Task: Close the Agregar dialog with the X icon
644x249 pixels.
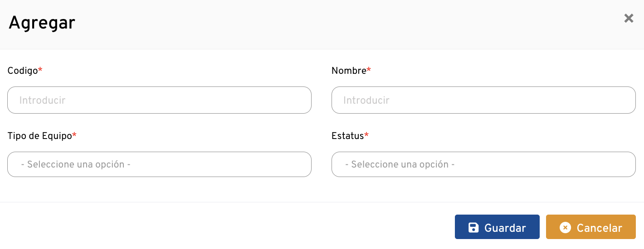Action: click(629, 19)
